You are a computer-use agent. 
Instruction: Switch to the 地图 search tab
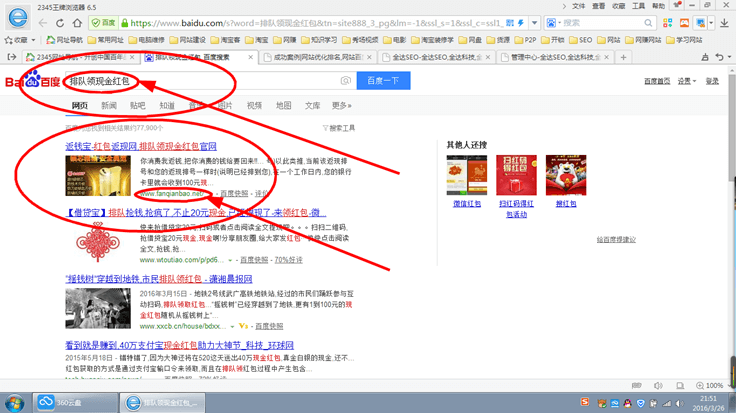(283, 106)
